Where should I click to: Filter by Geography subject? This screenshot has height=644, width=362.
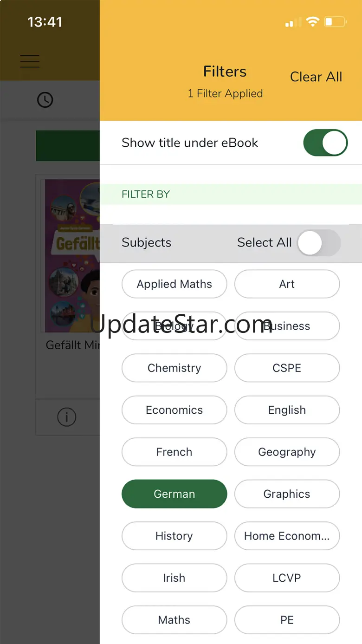[x=287, y=452]
